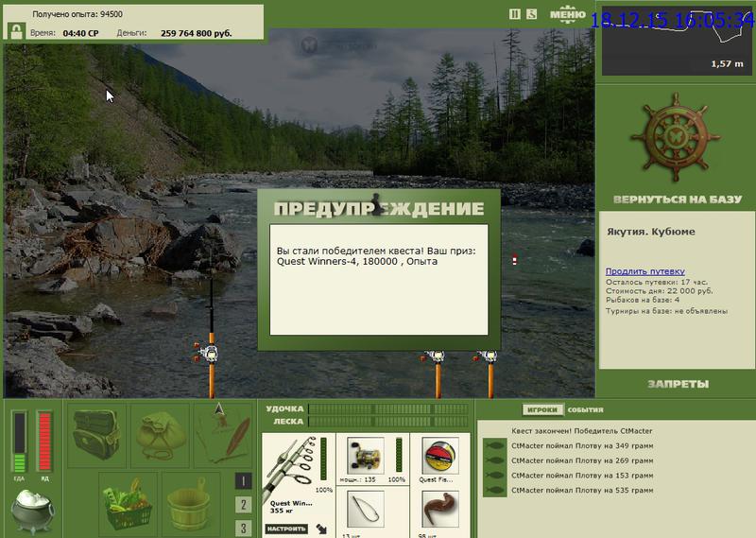Click the НАСТРОИТЬ button
756x538 pixels.
(x=287, y=529)
